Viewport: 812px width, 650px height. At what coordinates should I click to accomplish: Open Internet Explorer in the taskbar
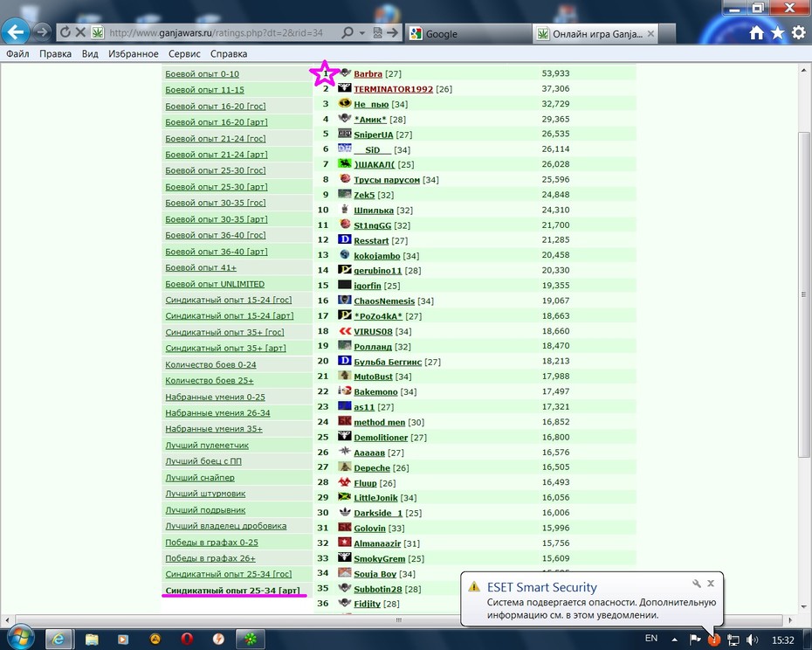(58, 640)
